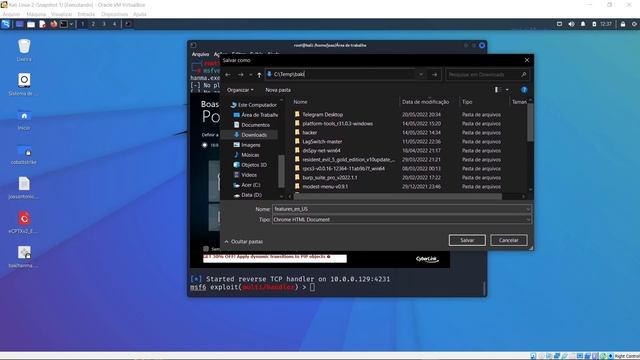Select Este Computador in navigation tree
This screenshot has width=640, height=360.
(253, 105)
